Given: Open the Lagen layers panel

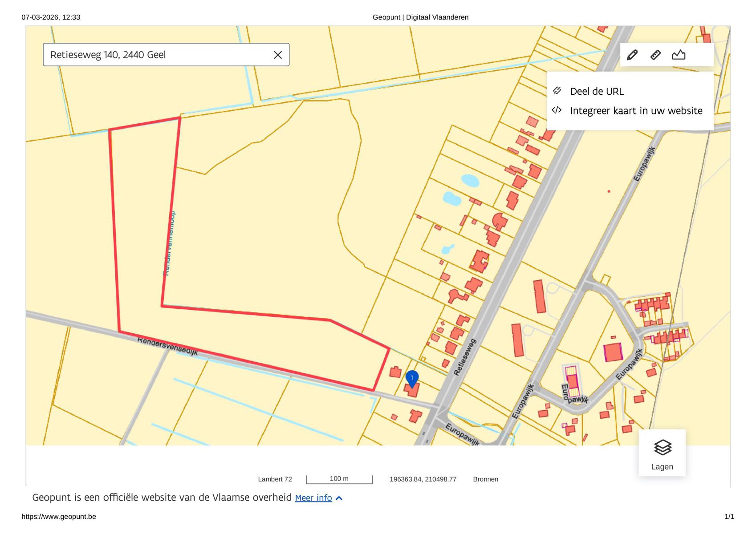Looking at the screenshot, I should pos(662,453).
